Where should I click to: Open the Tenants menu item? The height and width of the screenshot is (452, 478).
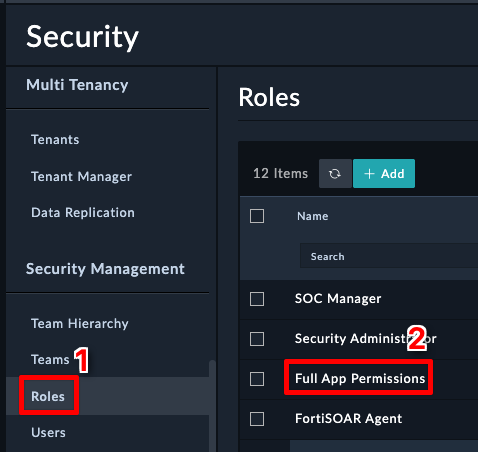[x=55, y=140]
